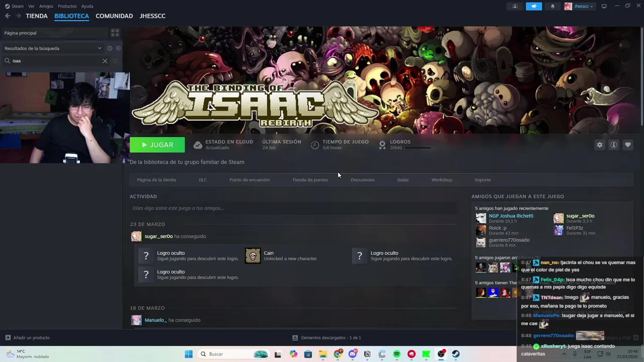Clear the library search text
The image size is (644, 362).
(x=105, y=61)
